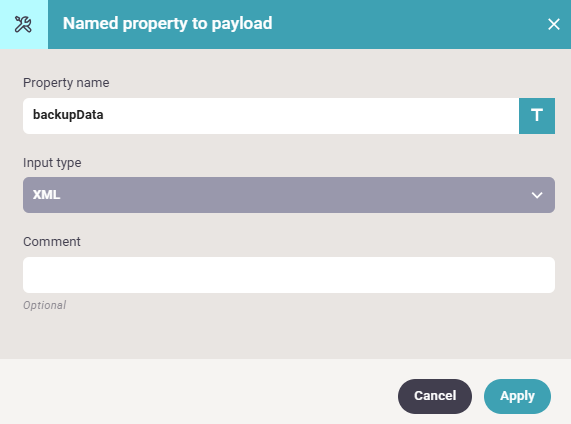
Task: Place cursor after the backupData text
Action: coord(104,115)
